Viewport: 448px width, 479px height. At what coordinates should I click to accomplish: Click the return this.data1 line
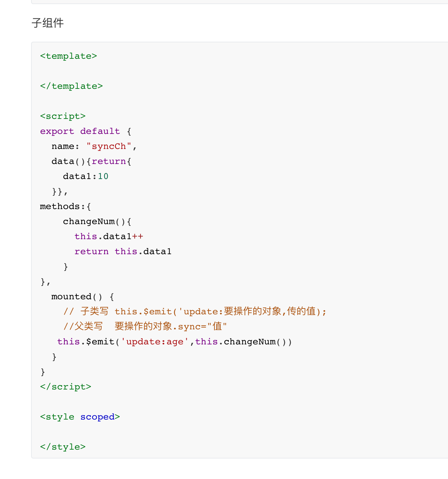coord(123,251)
